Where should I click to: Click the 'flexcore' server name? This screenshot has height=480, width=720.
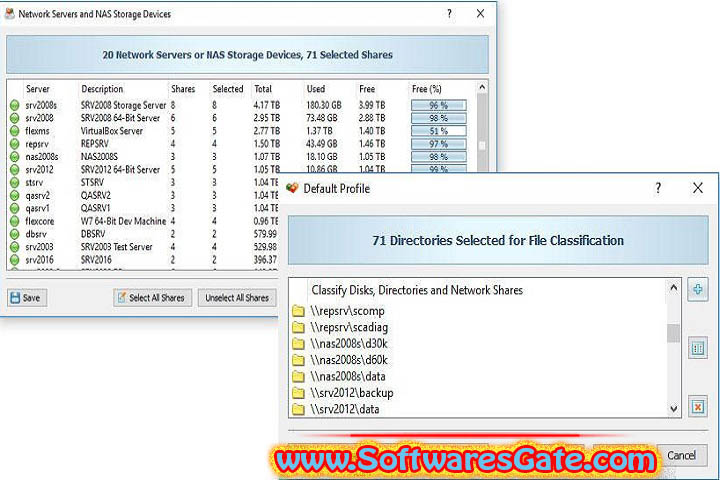39,221
